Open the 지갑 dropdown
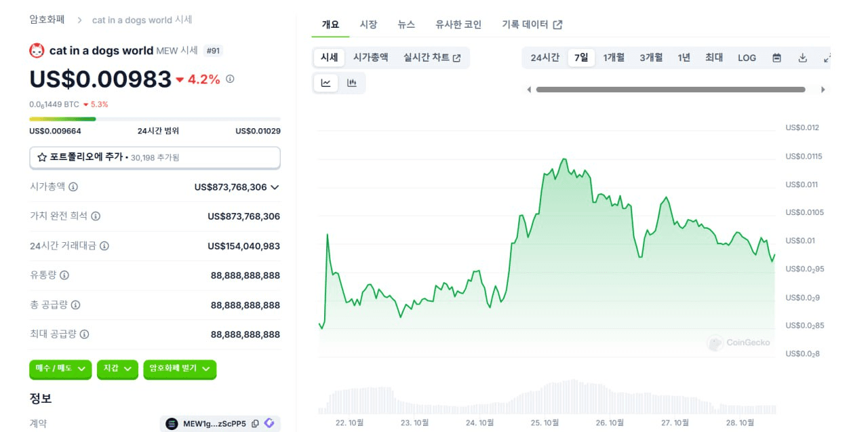This screenshot has height=432, width=868. pos(117,369)
